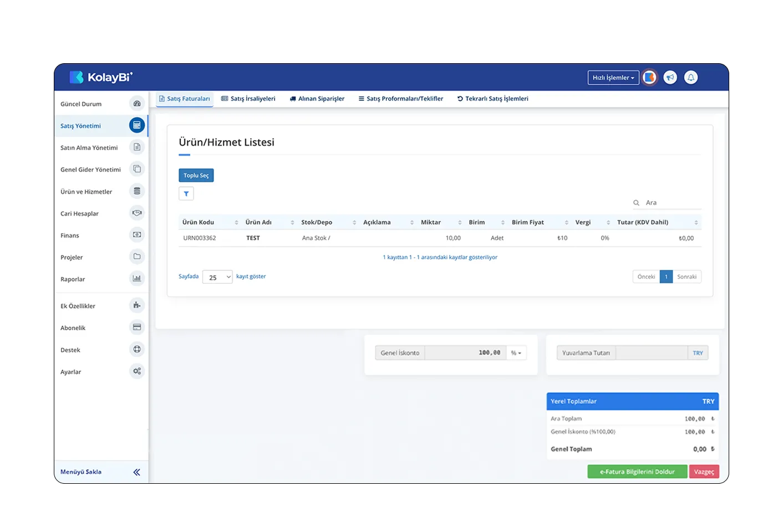Screen dimensions: 783x532
Task: Switch to Satış Proformaları/Teklifler tab
Action: click(401, 99)
